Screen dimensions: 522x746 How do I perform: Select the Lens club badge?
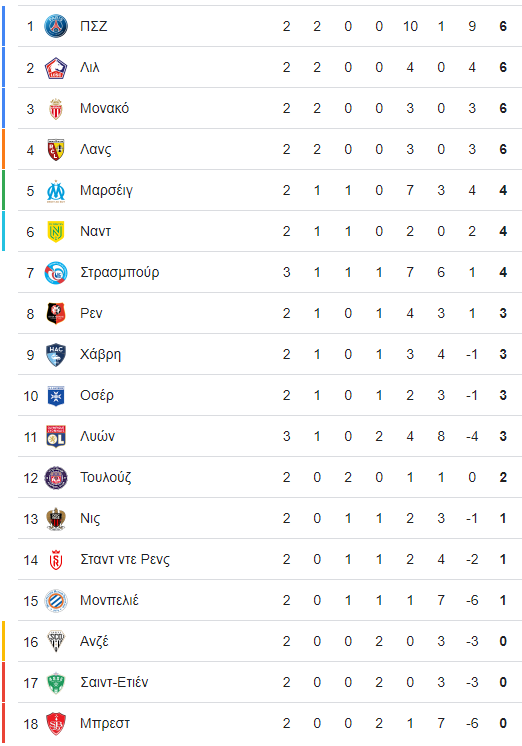point(56,149)
